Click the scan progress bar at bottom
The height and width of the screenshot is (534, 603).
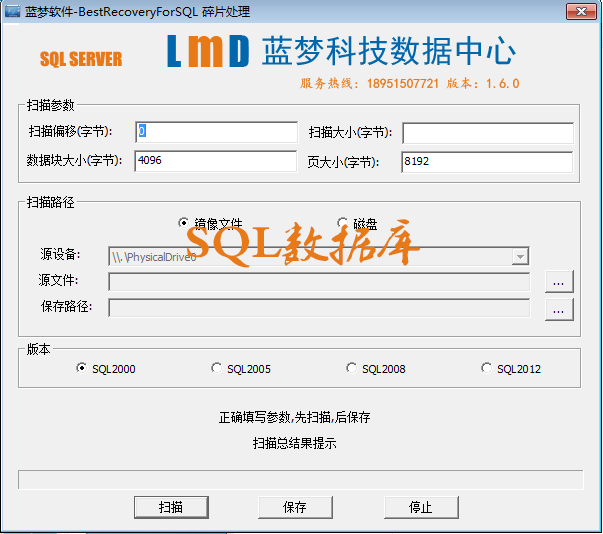point(300,480)
